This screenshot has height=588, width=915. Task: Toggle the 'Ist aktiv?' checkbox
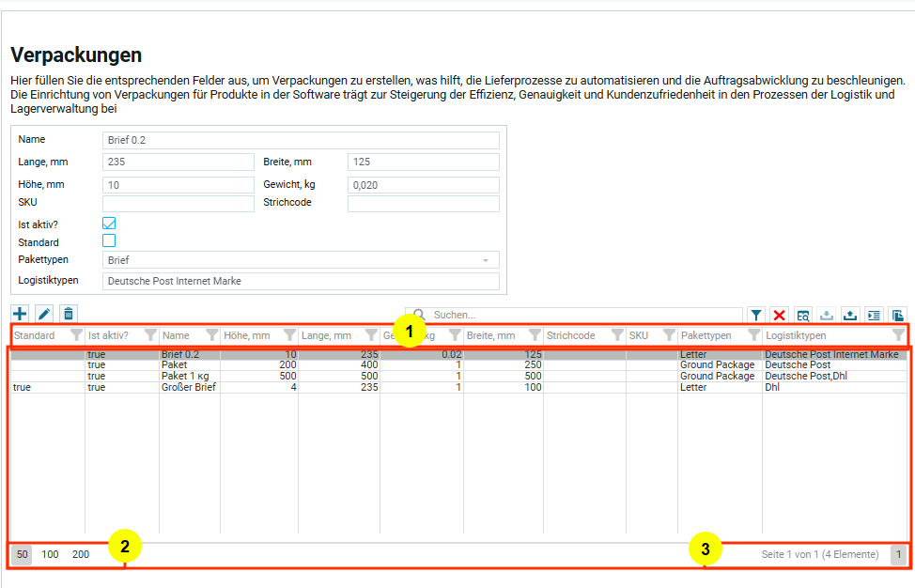click(x=109, y=224)
